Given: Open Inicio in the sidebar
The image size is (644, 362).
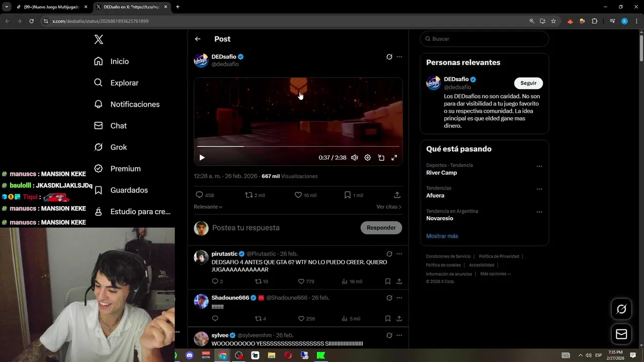Looking at the screenshot, I should click(x=111, y=61).
